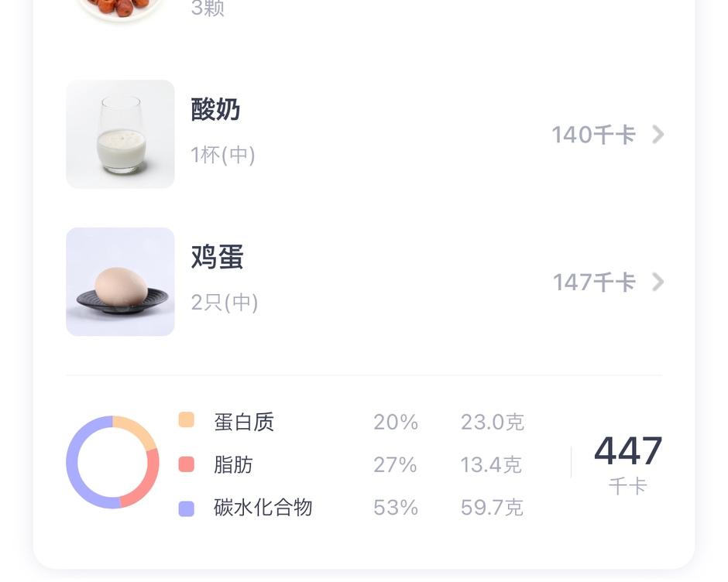Tap the red 脂肪 legend square
This screenshot has width=728, height=582.
pos(186,464)
